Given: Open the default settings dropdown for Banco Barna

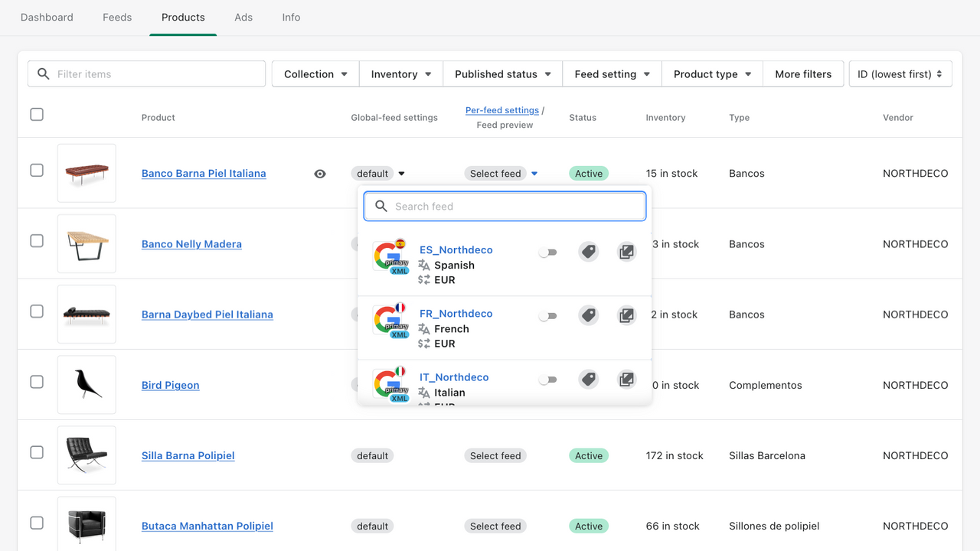Looking at the screenshot, I should coord(377,173).
